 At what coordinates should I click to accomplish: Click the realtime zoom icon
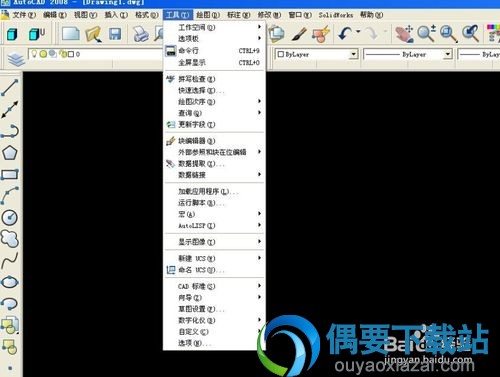pos(426,33)
